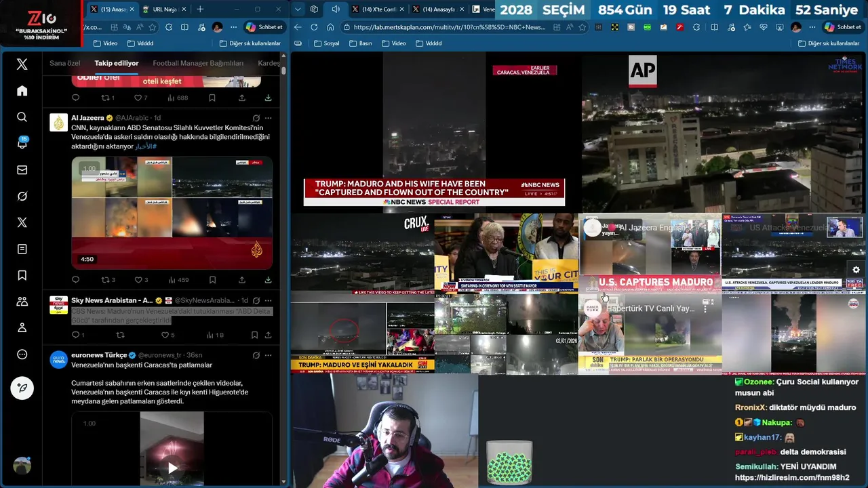The width and height of the screenshot is (868, 488).
Task: Repost the Sky News Arabistan post
Action: tap(121, 335)
